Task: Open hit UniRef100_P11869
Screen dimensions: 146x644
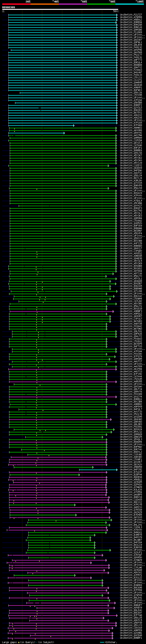Action: click(x=131, y=32)
